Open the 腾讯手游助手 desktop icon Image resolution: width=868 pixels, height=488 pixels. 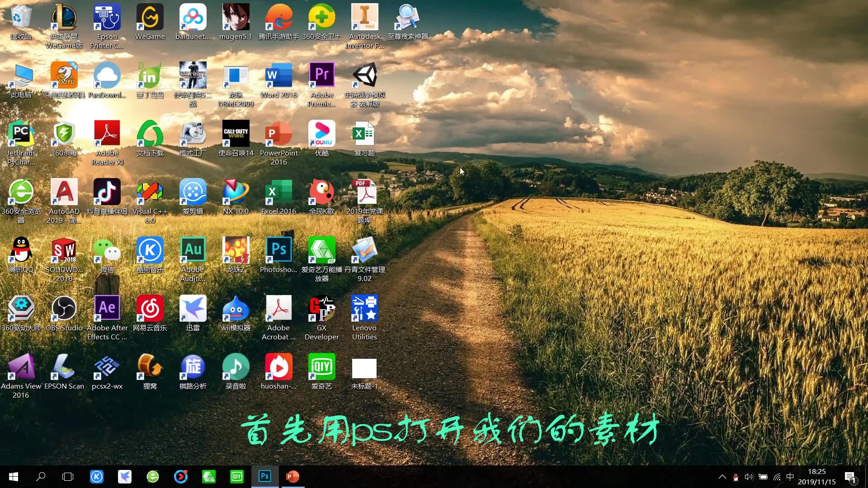click(278, 22)
